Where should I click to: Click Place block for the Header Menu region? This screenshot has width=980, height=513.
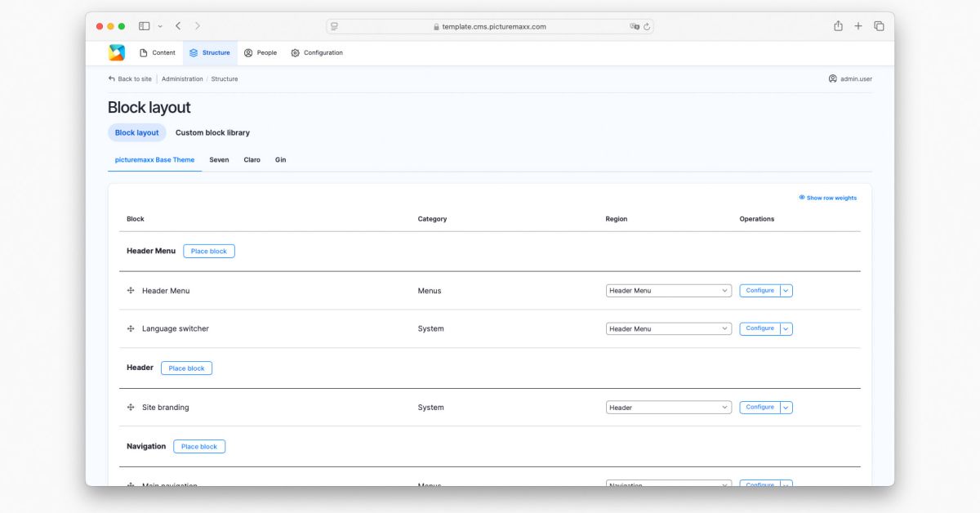click(209, 252)
